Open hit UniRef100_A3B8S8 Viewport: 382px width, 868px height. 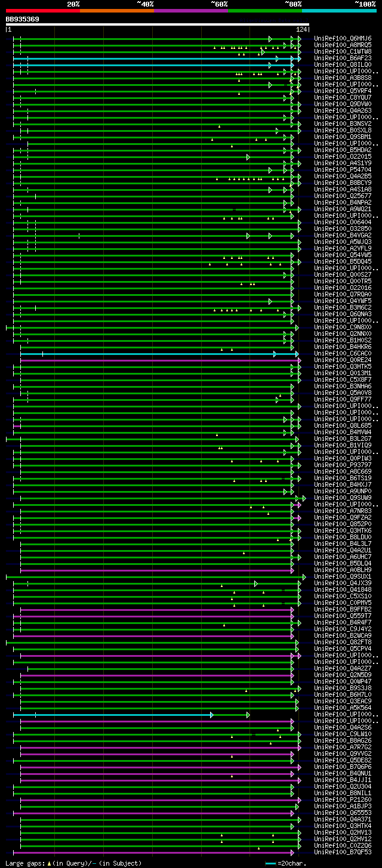click(343, 78)
